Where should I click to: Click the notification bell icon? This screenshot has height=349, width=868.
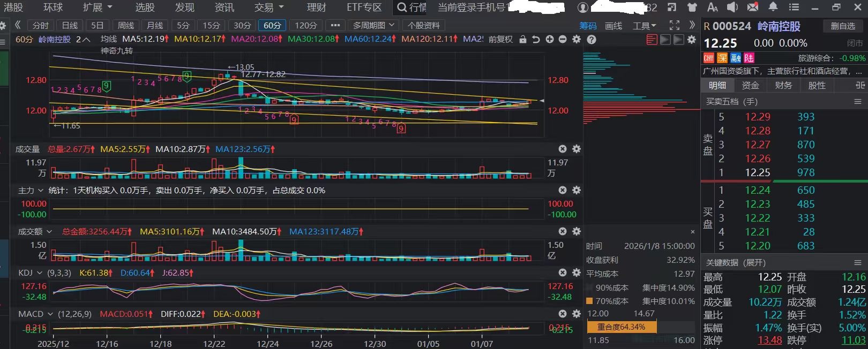773,7
